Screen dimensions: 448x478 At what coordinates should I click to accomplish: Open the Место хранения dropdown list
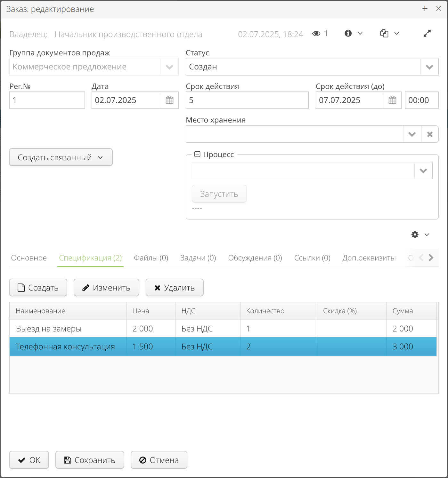[412, 134]
